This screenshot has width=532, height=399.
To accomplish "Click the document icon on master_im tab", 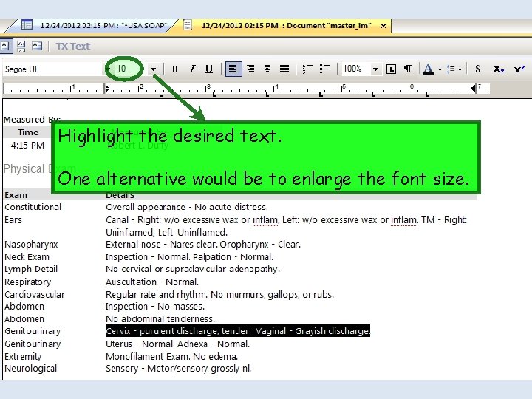I will click(187, 25).
